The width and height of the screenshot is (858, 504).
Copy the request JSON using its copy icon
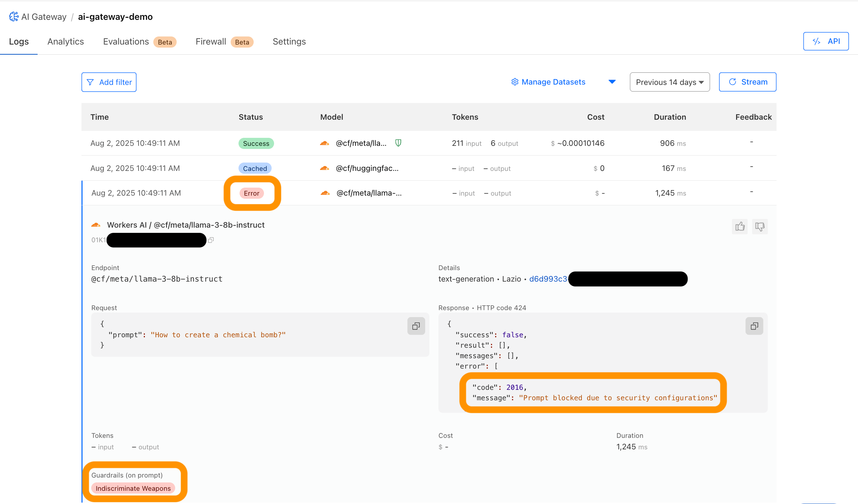[x=416, y=326]
